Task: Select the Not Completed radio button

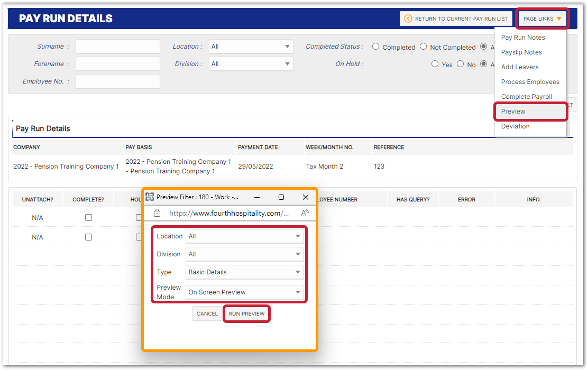Action: (423, 47)
